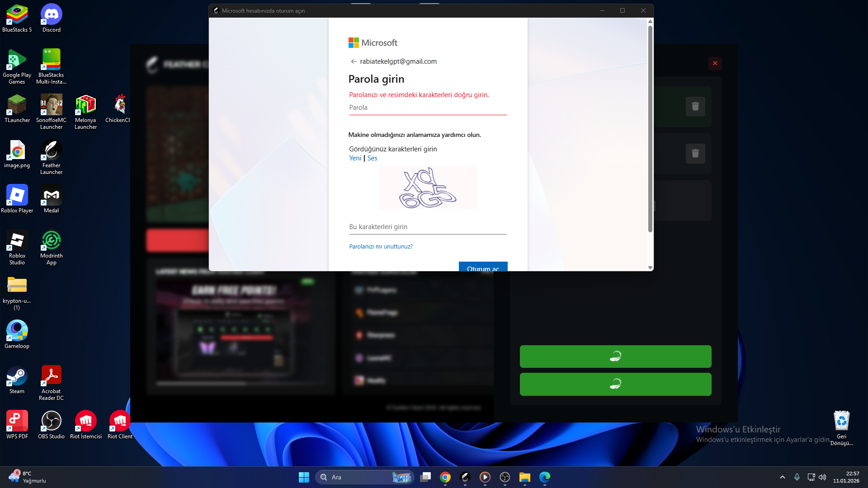Open the Windows Start menu
Viewport: 868px width, 488px height.
coord(304,477)
